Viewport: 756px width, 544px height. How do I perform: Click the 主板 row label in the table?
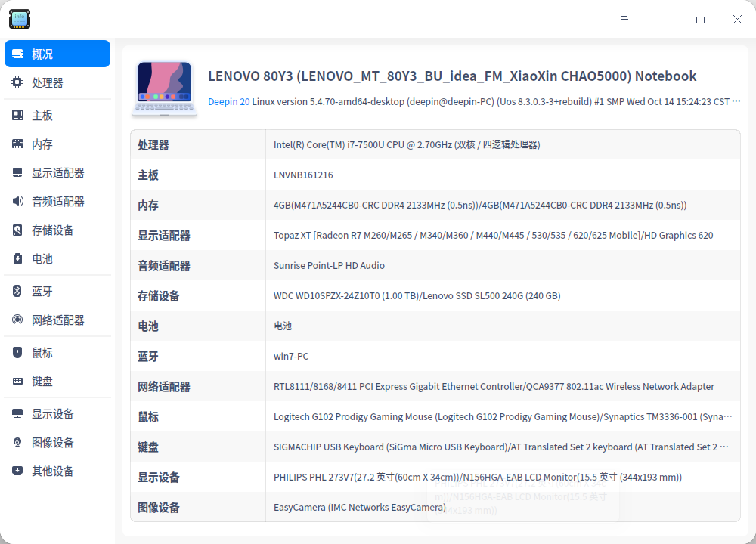coord(148,175)
